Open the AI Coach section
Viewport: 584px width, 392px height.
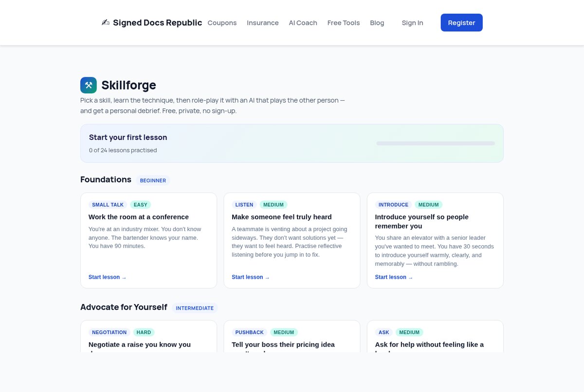click(303, 23)
